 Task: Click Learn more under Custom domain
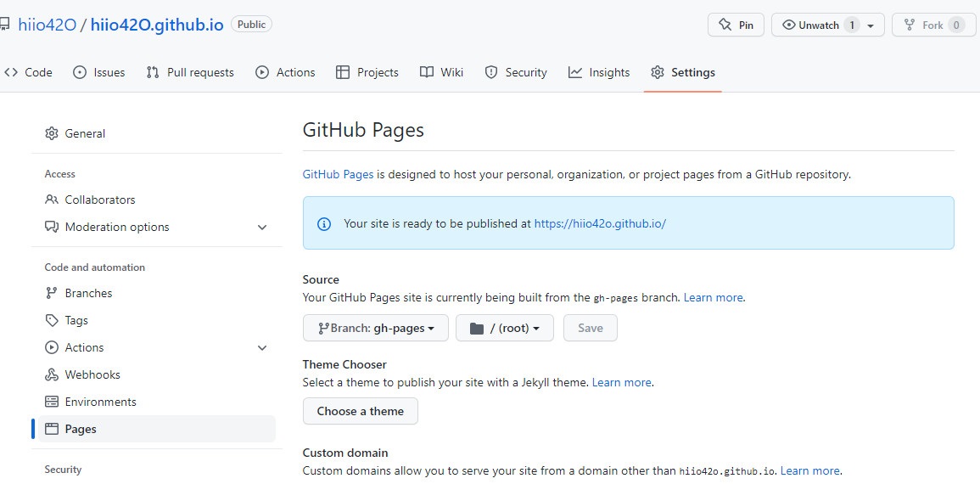pos(810,471)
